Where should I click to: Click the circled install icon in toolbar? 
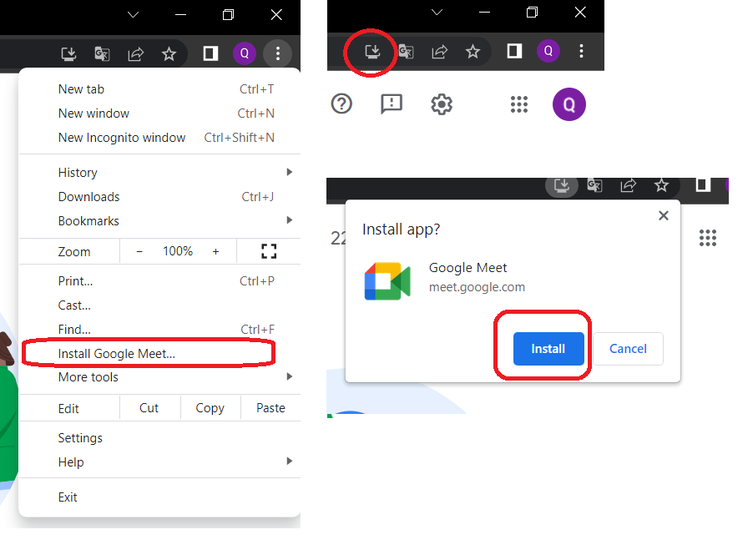point(370,51)
